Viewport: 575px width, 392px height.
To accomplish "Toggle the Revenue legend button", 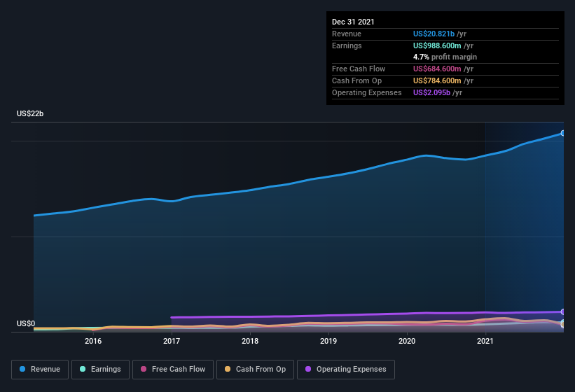I will coord(40,370).
